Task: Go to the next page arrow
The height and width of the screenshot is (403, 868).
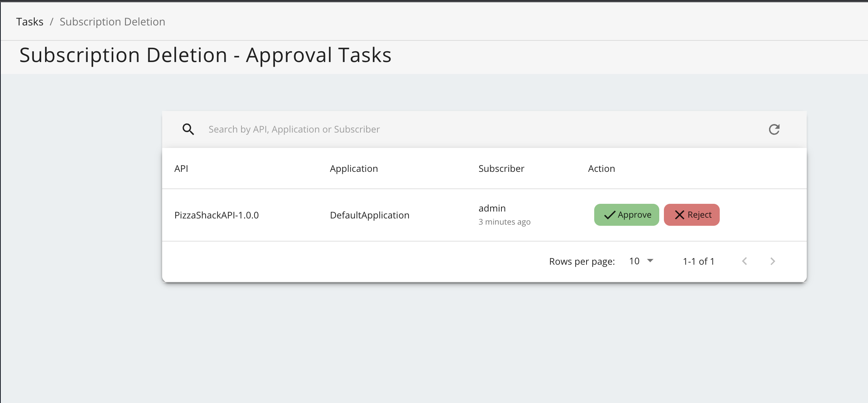Action: [772, 261]
